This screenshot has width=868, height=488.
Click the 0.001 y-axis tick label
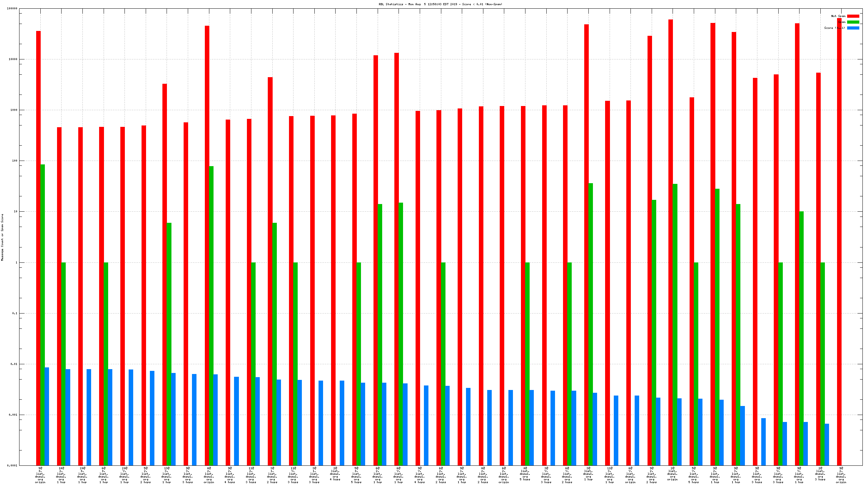(13, 415)
